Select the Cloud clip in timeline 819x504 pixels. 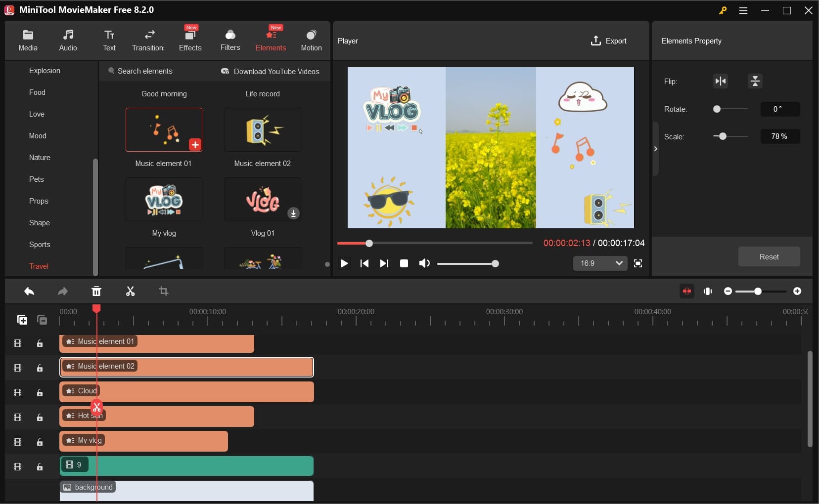(187, 392)
